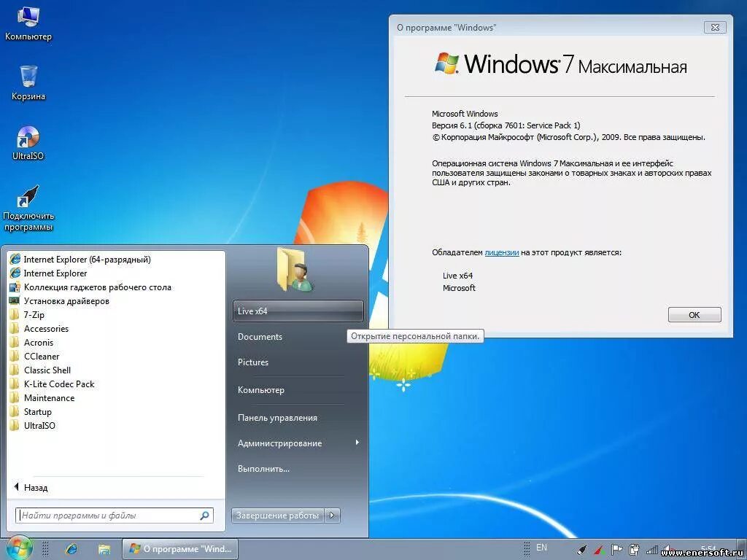Go back with the Назад button
The image size is (747, 560).
(31, 487)
